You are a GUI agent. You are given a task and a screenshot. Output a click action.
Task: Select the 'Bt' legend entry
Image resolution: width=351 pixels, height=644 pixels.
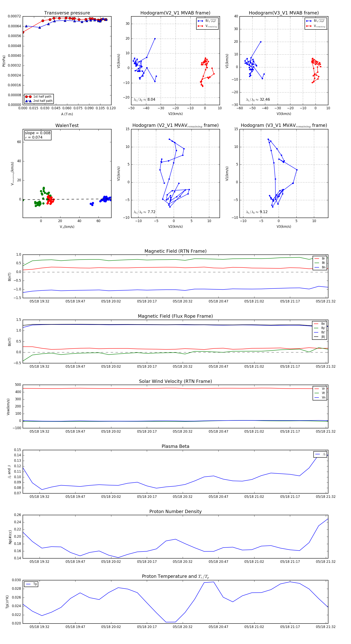point(320,263)
